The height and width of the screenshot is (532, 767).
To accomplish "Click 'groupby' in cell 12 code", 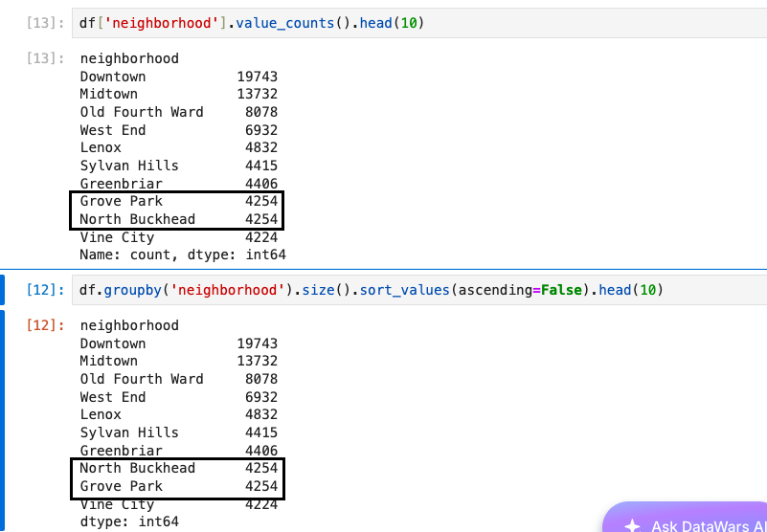I will (x=132, y=290).
